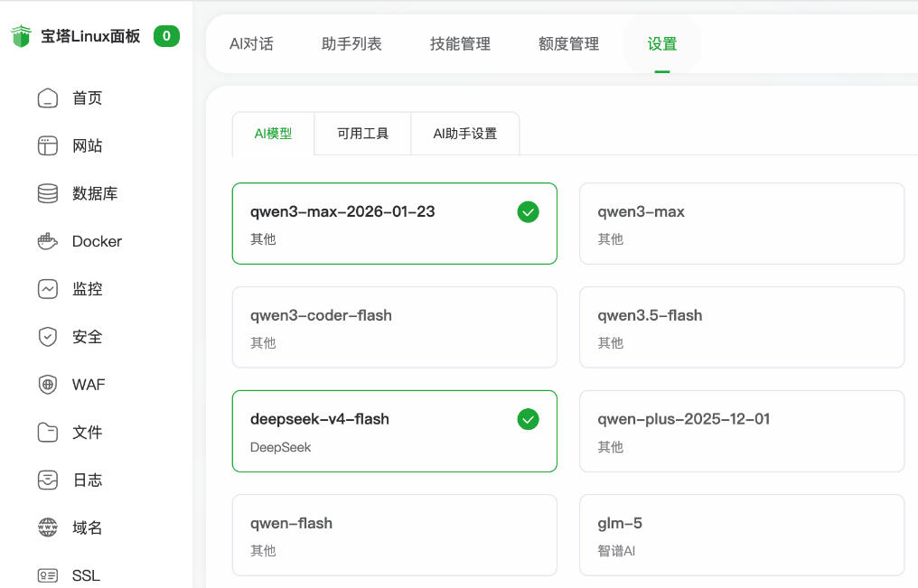Enable the glm-5 model card
The width and height of the screenshot is (918, 588).
point(741,535)
